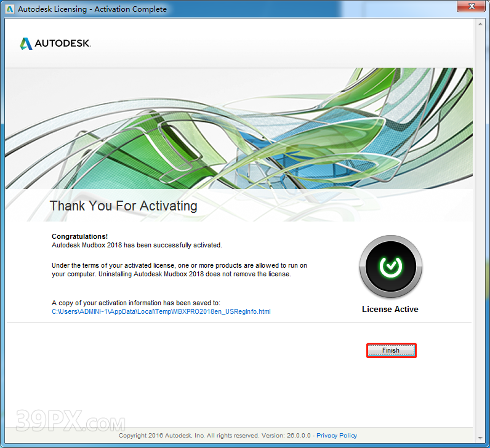
Task: Click the Autodesk app icon in title bar
Action: click(x=9, y=9)
